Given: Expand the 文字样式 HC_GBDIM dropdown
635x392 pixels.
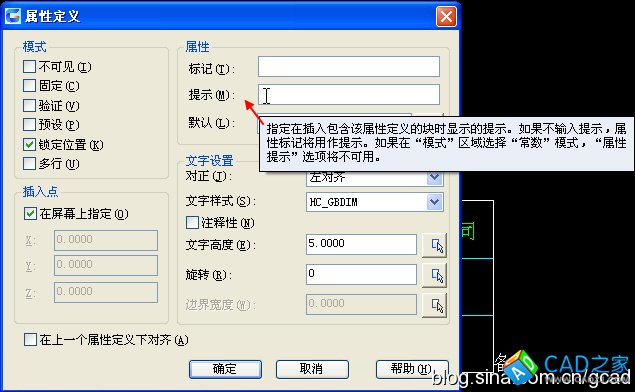Looking at the screenshot, I should coord(435,202).
